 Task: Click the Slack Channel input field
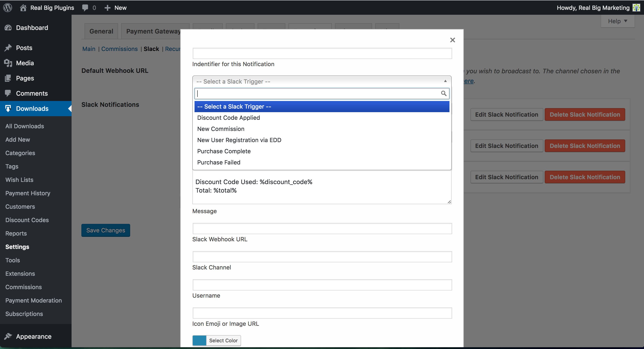coord(322,256)
